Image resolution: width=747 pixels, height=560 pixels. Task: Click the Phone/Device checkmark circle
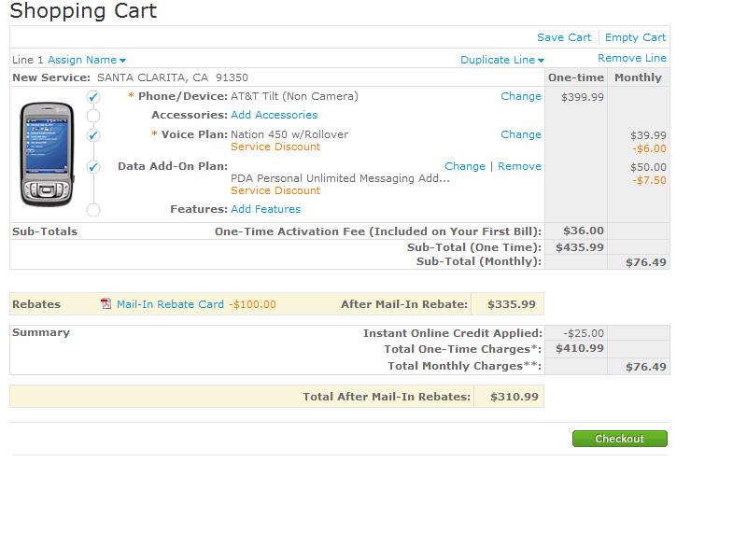click(x=93, y=97)
